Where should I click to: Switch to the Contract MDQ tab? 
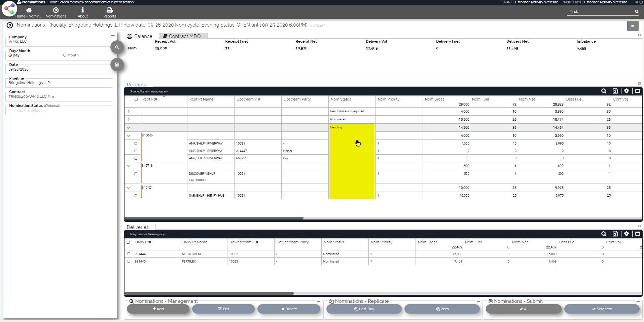[184, 36]
